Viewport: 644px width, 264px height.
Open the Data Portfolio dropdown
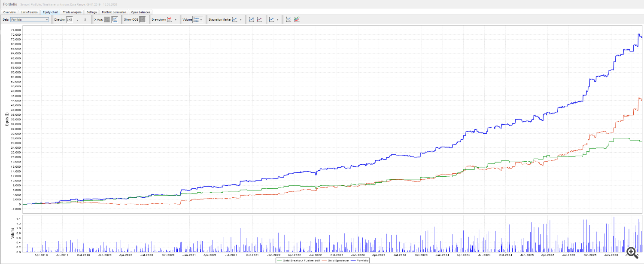click(29, 19)
